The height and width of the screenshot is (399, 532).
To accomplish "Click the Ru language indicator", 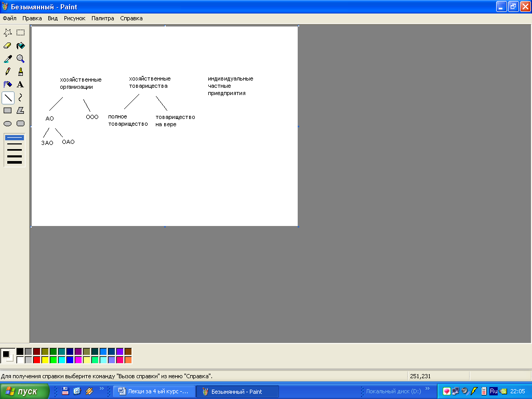I will [x=494, y=391].
